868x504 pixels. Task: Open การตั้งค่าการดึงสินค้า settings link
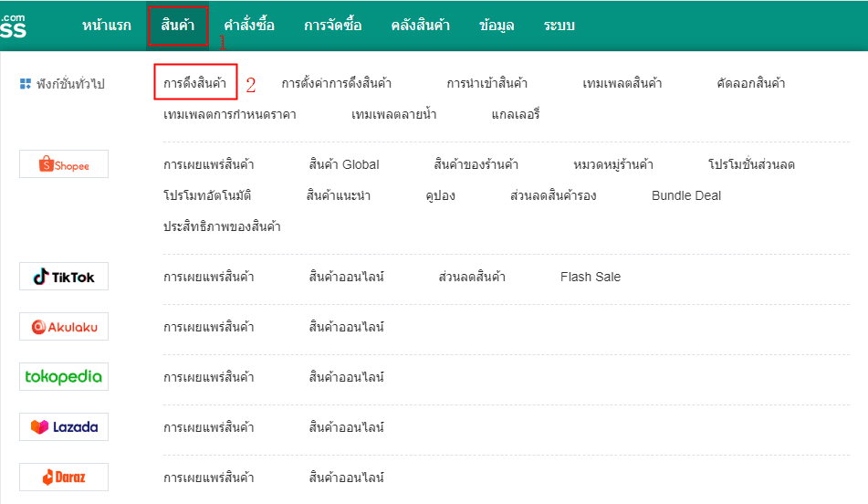pyautogui.click(x=337, y=83)
